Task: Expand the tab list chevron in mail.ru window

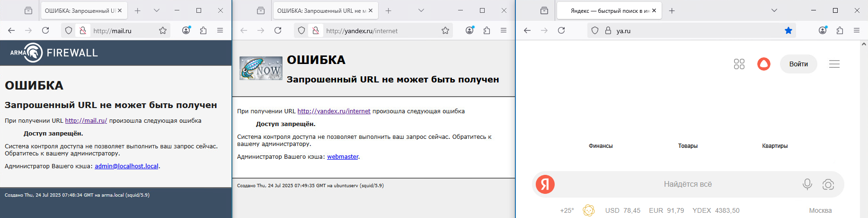Action: coord(157,10)
